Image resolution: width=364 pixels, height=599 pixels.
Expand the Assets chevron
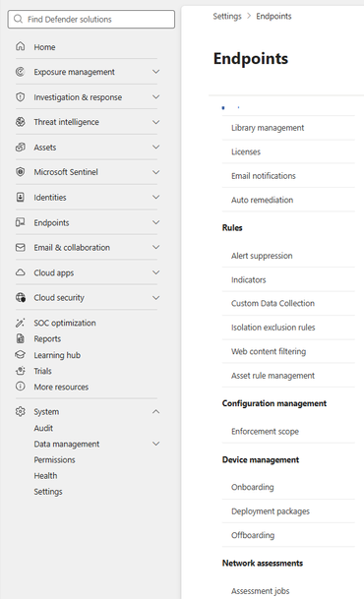pyautogui.click(x=155, y=148)
